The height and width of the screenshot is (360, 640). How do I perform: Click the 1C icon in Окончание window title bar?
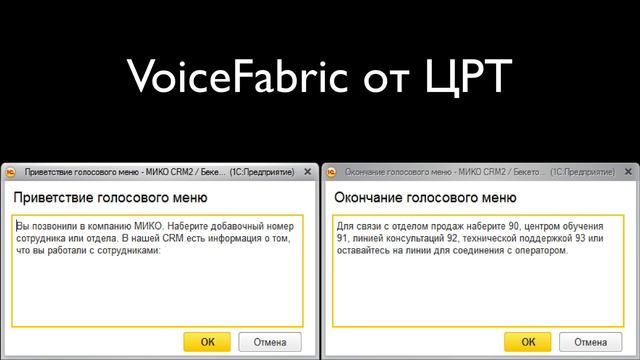[x=331, y=172]
